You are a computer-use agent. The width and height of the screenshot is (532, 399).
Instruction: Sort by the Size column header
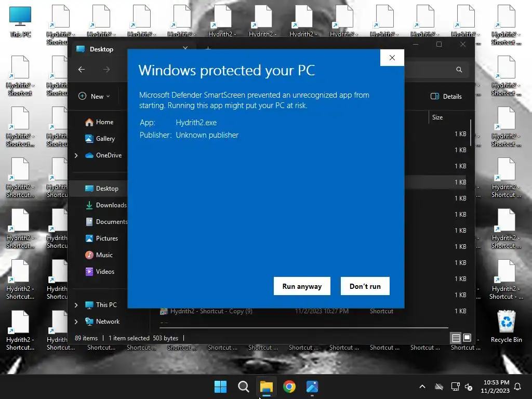coord(437,117)
